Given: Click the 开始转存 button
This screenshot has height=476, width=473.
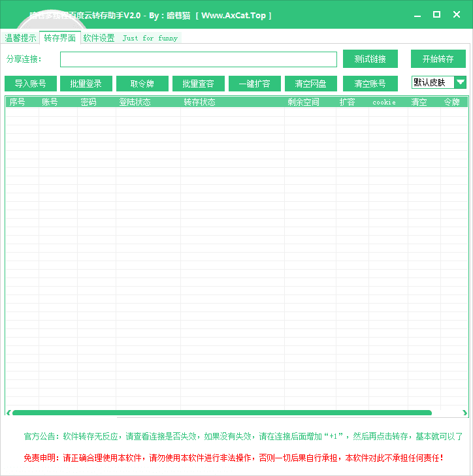Looking at the screenshot, I should click(438, 59).
